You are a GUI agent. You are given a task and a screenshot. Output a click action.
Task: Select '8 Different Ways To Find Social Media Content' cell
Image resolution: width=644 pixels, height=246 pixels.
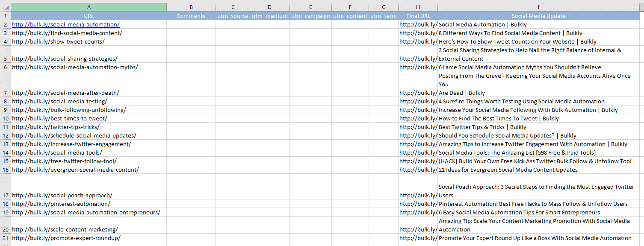click(x=538, y=33)
